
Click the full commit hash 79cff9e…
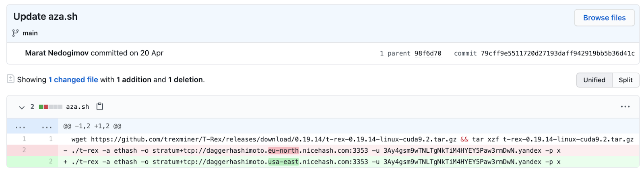[557, 54]
